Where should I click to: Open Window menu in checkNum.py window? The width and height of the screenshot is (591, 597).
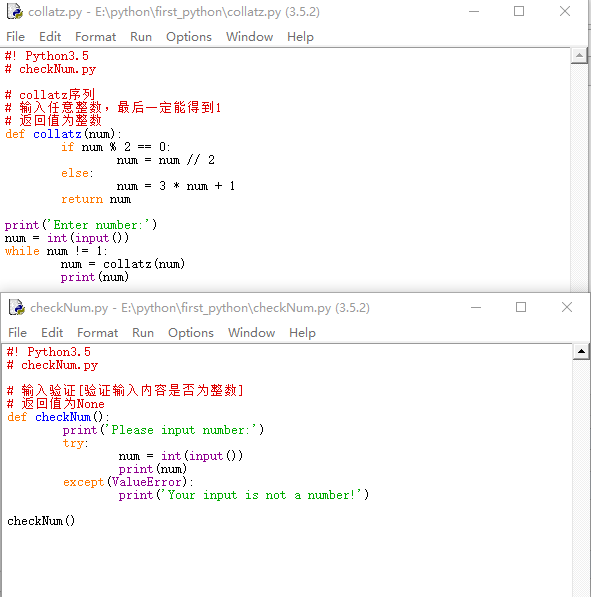[x=251, y=333]
